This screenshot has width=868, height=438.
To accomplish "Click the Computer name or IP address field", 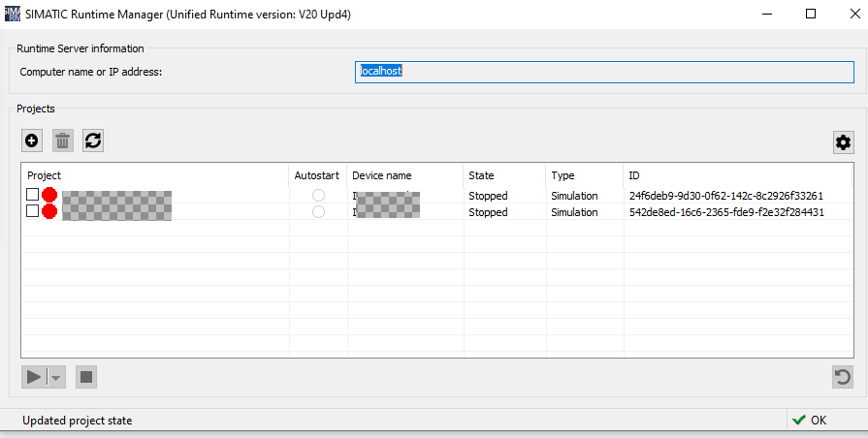I will 603,71.
